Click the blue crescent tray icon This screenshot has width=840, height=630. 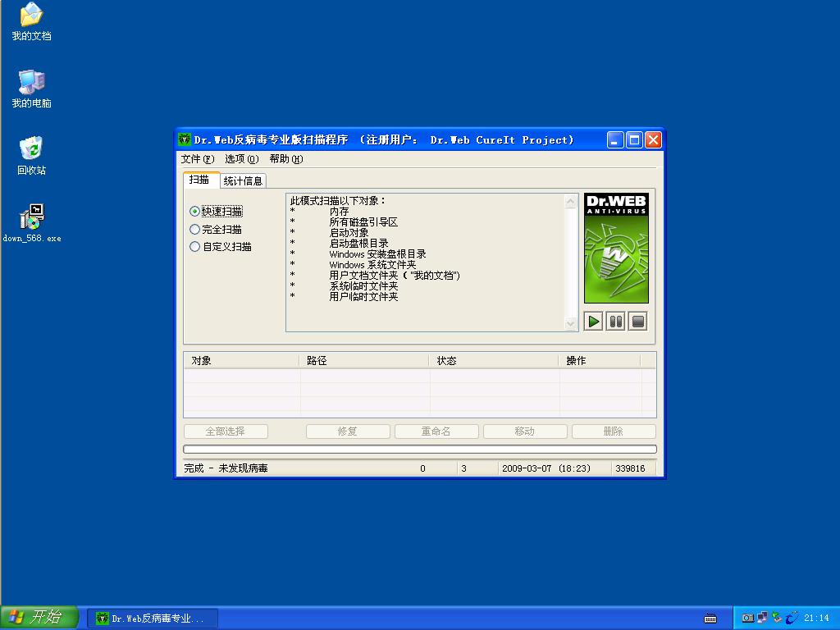pyautogui.click(x=792, y=619)
